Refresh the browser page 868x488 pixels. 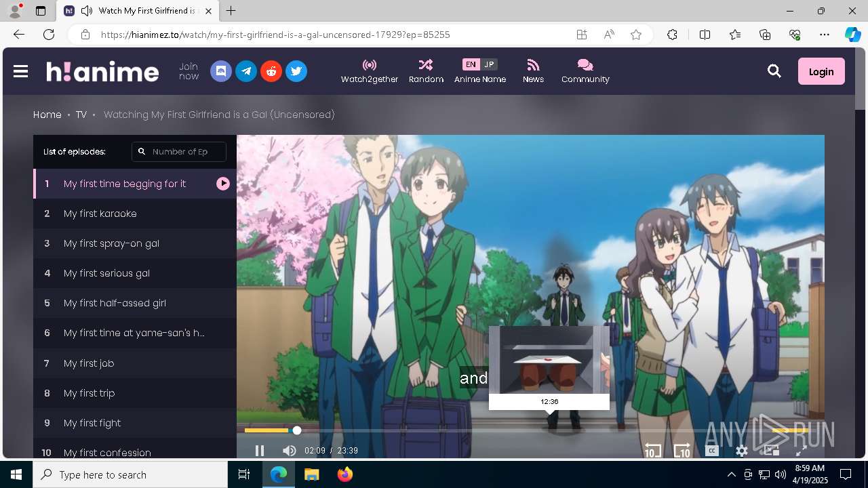[x=49, y=35]
